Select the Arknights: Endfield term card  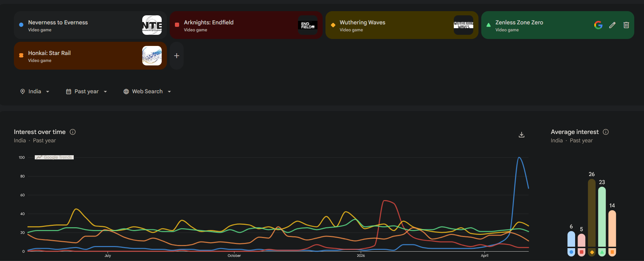(246, 25)
